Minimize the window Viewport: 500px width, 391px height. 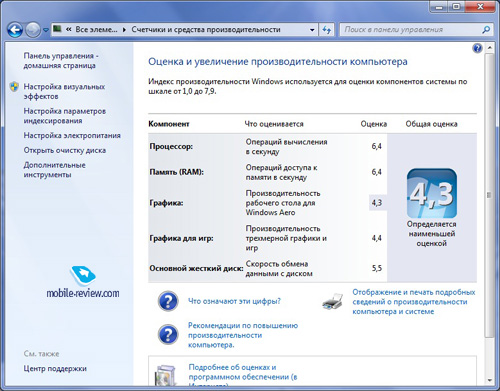(439, 7)
